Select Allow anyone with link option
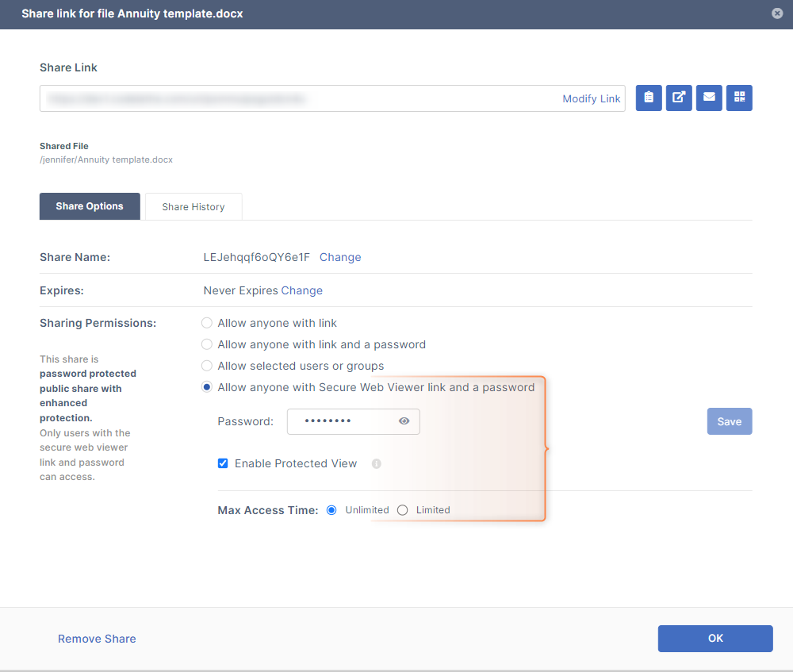The height and width of the screenshot is (672, 793). pyautogui.click(x=207, y=323)
